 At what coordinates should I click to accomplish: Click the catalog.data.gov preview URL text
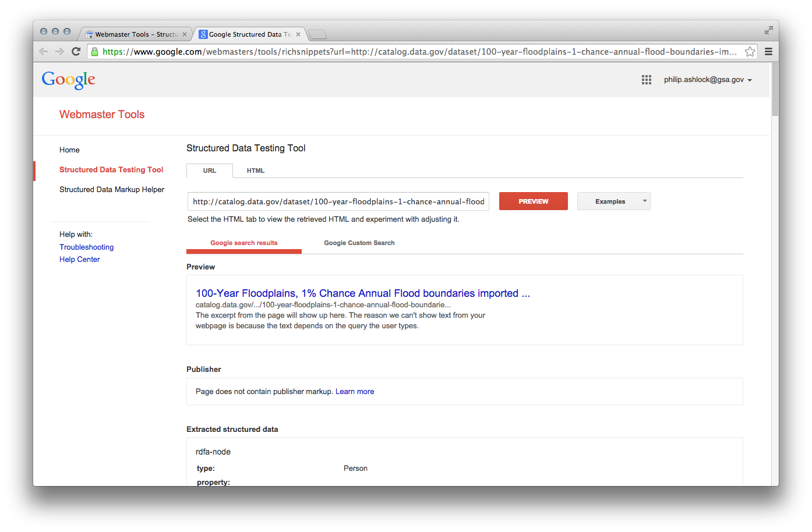click(x=323, y=305)
